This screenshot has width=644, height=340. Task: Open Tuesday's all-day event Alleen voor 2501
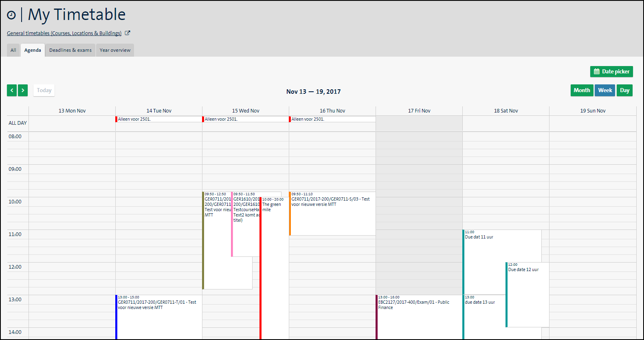coord(158,119)
